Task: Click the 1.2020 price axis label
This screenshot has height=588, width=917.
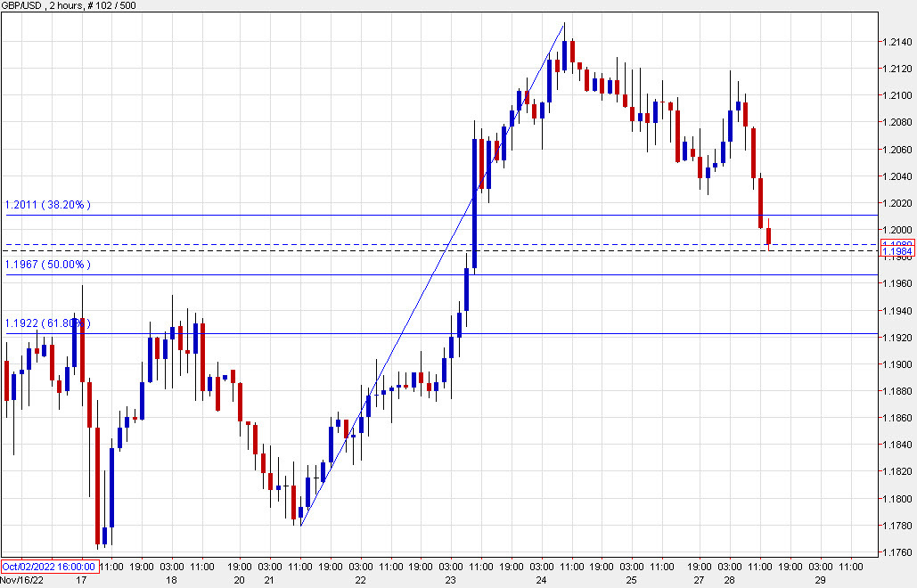Action: (x=897, y=203)
